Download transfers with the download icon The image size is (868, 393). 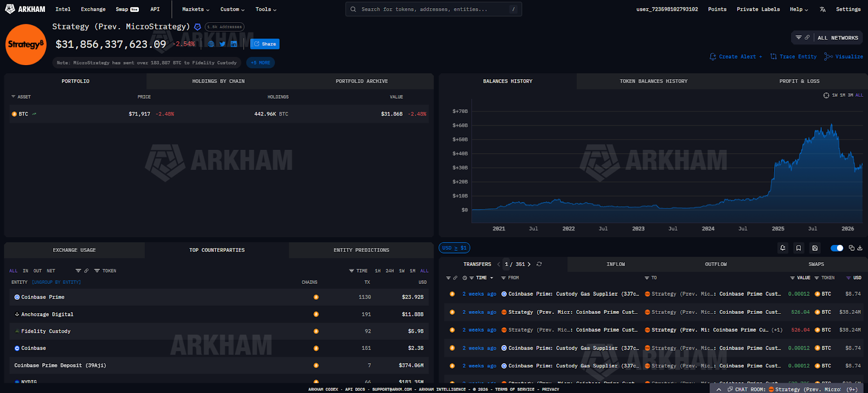(860, 248)
